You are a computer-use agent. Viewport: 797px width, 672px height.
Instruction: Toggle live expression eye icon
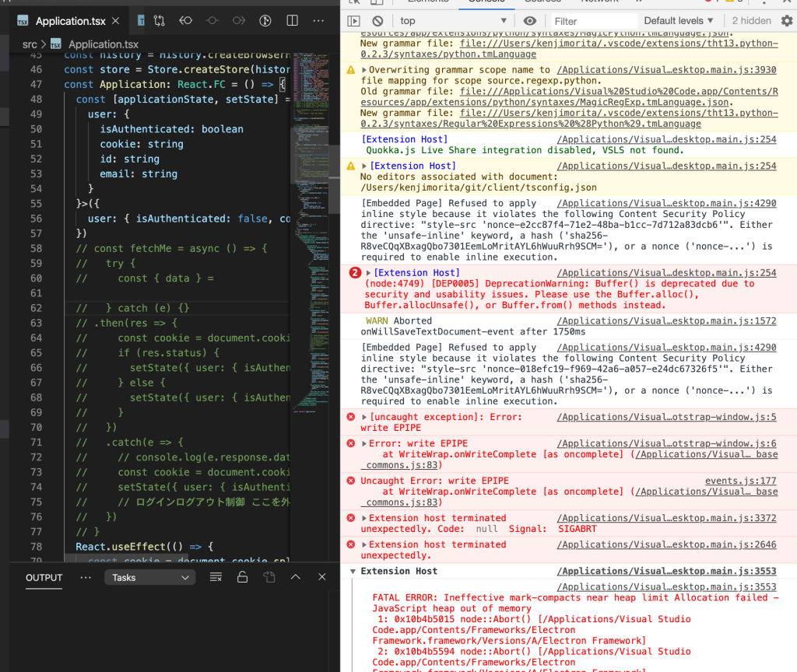pyautogui.click(x=530, y=21)
